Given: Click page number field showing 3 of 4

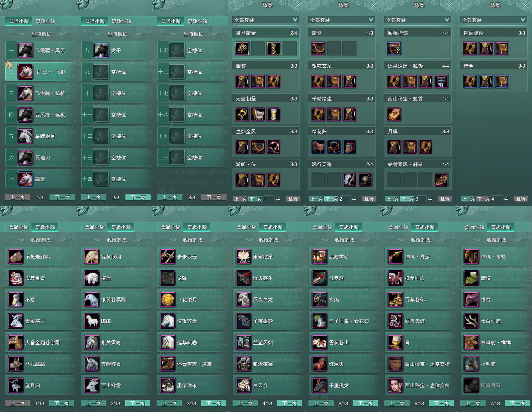Looking at the screenshot, I should [421, 199].
